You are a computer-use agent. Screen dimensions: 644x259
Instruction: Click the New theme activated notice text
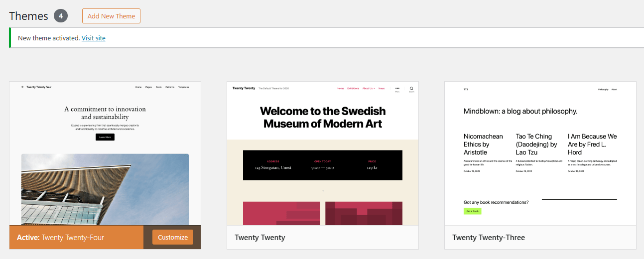[49, 38]
